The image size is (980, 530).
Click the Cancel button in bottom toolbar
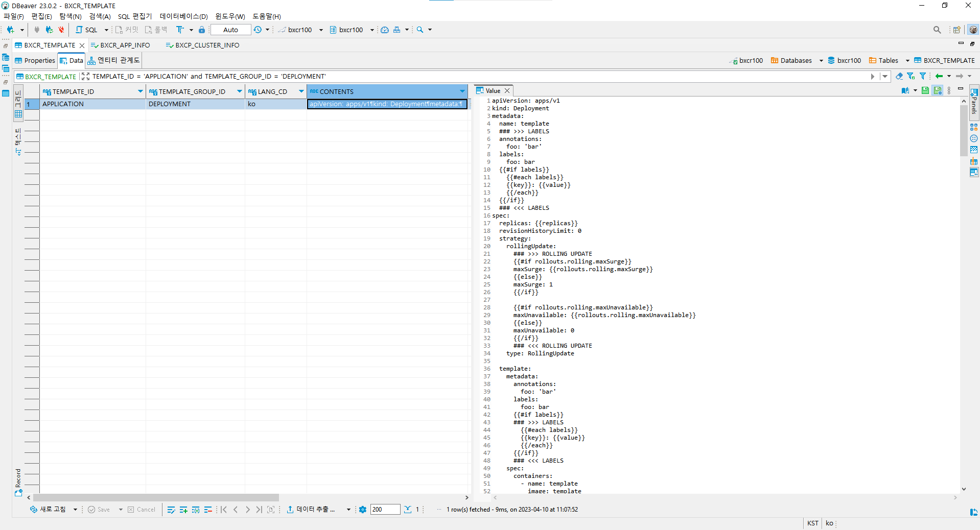click(142, 510)
